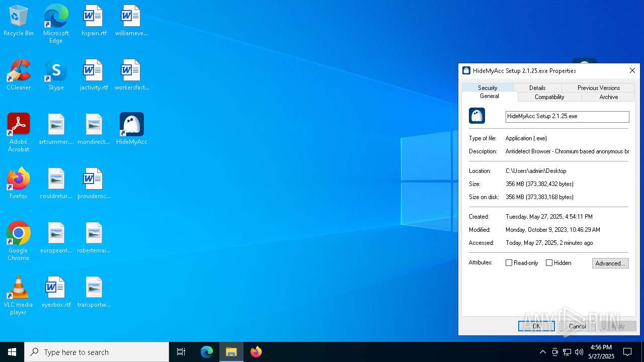Open Firefox desktop shortcut
This screenshot has width=644, height=362.
pos(19,184)
